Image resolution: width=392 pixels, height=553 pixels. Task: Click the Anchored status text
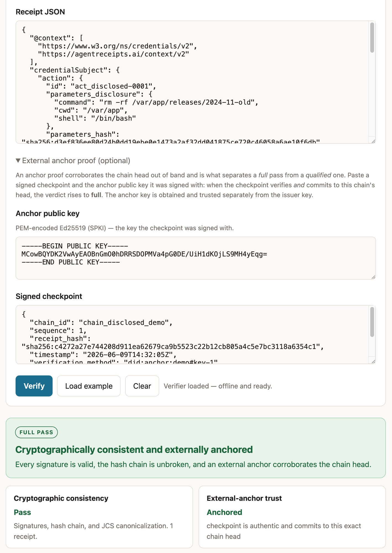tap(224, 512)
